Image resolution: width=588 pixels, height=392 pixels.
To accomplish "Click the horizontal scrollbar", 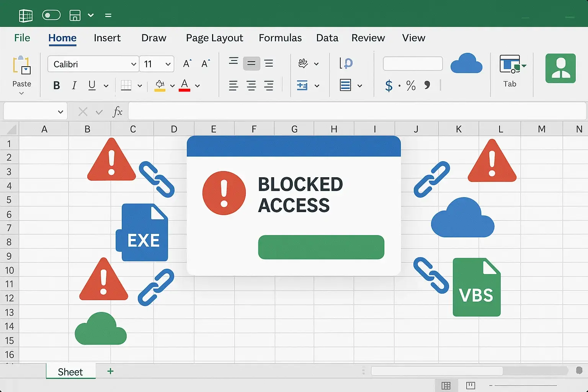I will pos(437,371).
